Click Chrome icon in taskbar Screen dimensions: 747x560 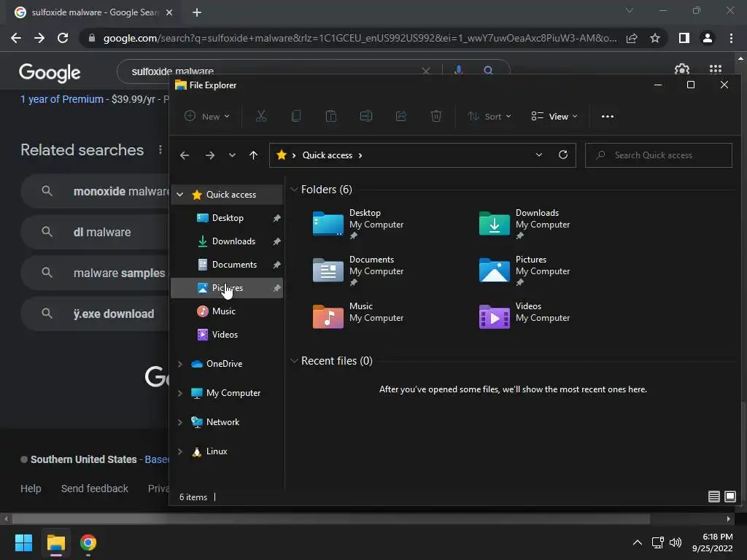[88, 542]
